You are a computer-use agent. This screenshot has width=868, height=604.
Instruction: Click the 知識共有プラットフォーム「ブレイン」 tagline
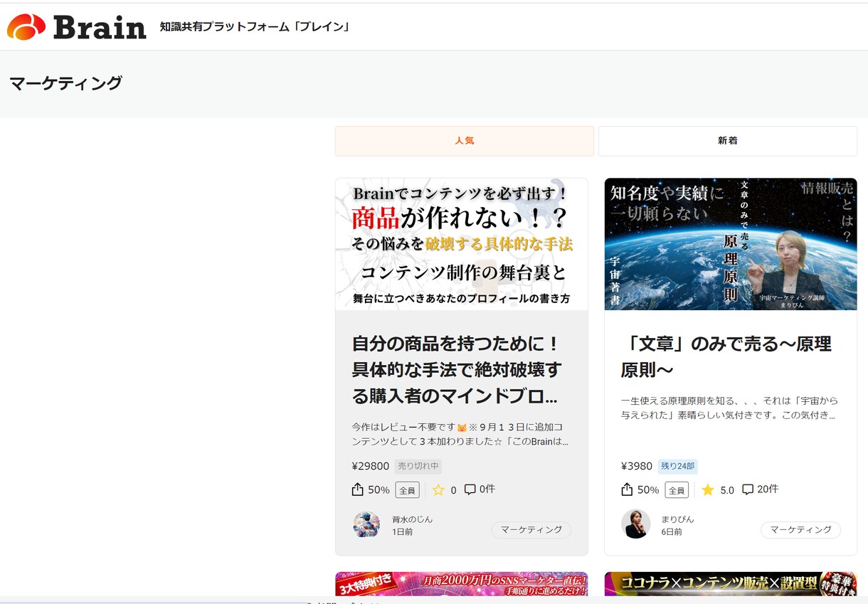pyautogui.click(x=255, y=27)
